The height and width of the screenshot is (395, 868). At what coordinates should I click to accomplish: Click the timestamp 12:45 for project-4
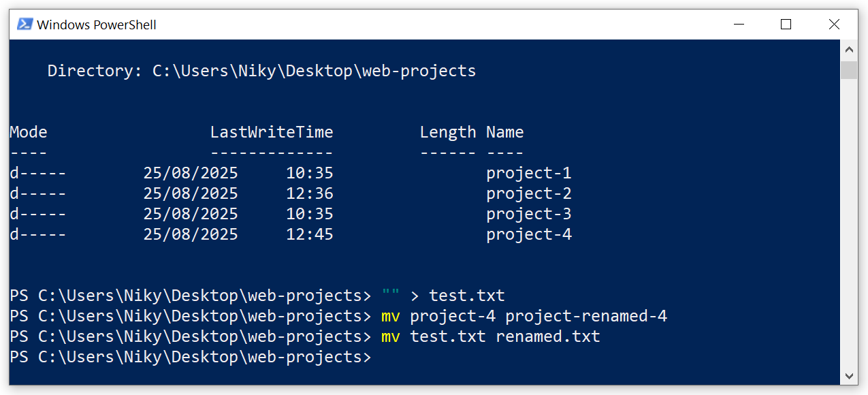(x=310, y=234)
